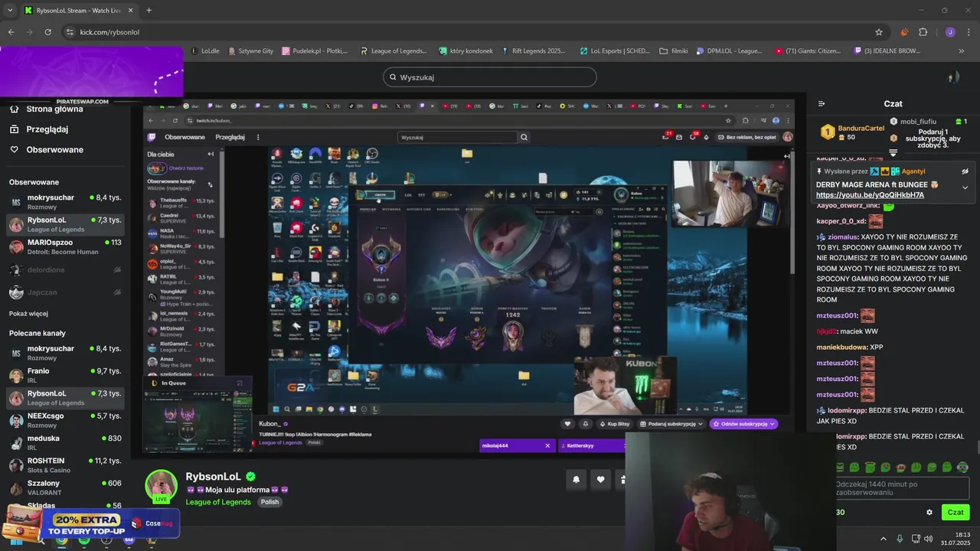The image size is (980, 551).
Task: Bookmark this page with the star icon
Action: [x=879, y=32]
